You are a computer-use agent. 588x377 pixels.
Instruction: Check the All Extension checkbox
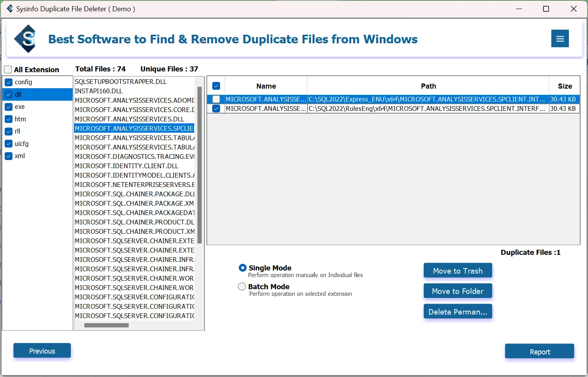8,70
